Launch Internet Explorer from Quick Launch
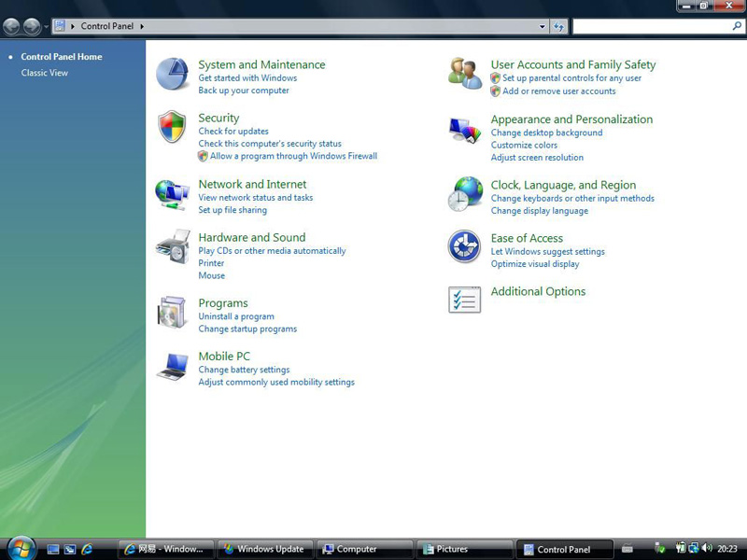This screenshot has height=560, width=747. [87, 549]
